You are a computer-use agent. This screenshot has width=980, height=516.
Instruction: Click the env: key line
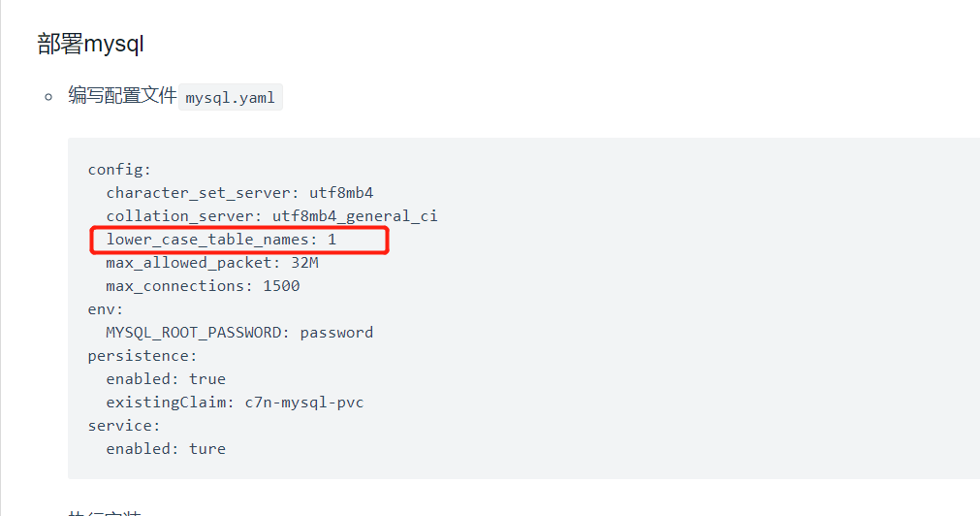[106, 309]
